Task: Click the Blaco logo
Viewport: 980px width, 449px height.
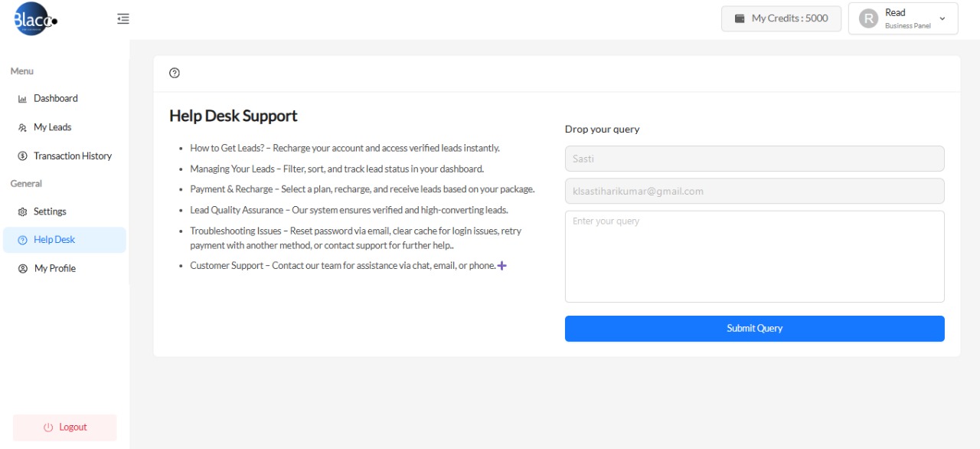Action: click(x=35, y=19)
